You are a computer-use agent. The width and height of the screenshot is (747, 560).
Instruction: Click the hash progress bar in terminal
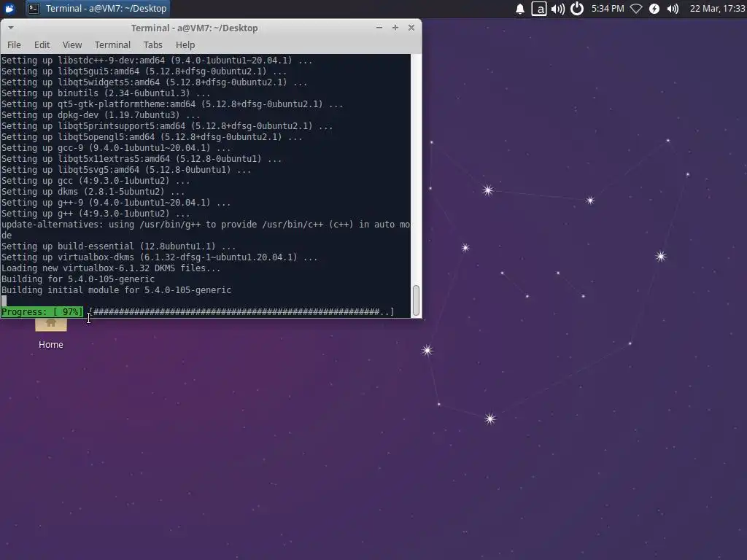click(241, 312)
